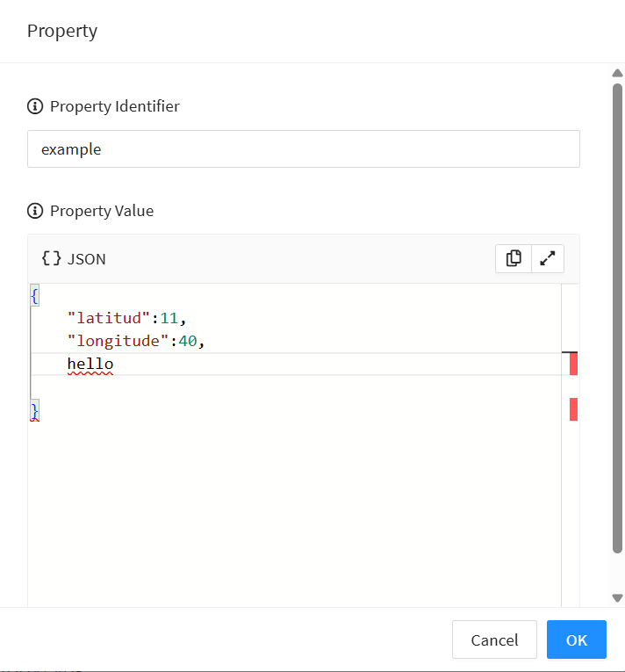Expand the JSON editor to fullscreen
Viewport: 625px width, 672px height.
548,258
